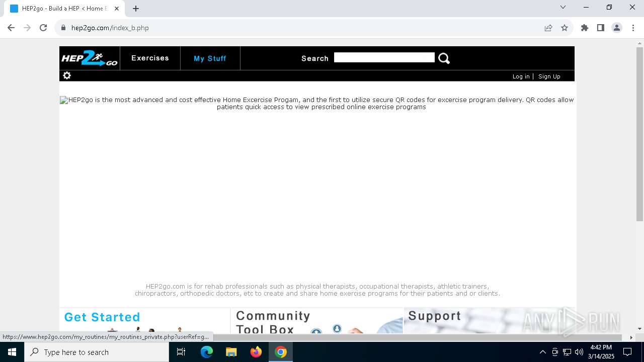Launch Firefox from taskbar
The height and width of the screenshot is (362, 644).
click(x=256, y=352)
